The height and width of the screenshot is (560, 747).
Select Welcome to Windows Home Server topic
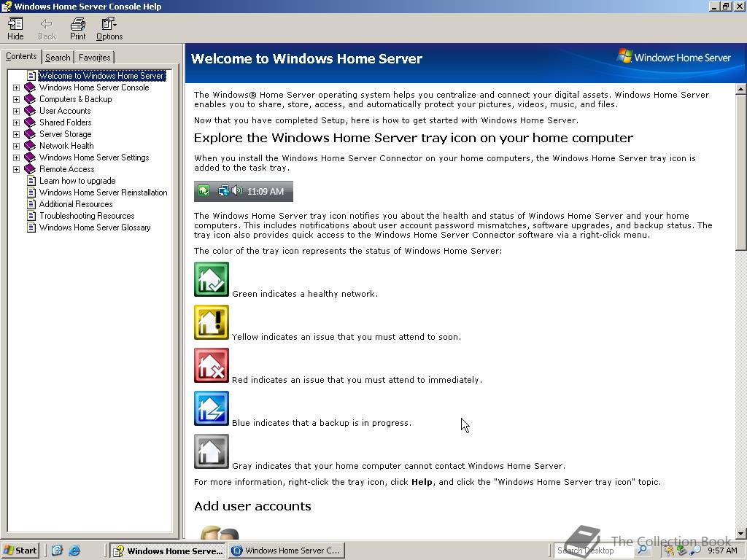point(101,76)
